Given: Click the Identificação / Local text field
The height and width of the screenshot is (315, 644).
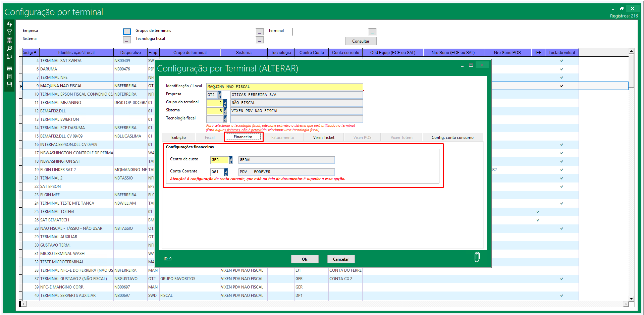Looking at the screenshot, I should pyautogui.click(x=284, y=87).
